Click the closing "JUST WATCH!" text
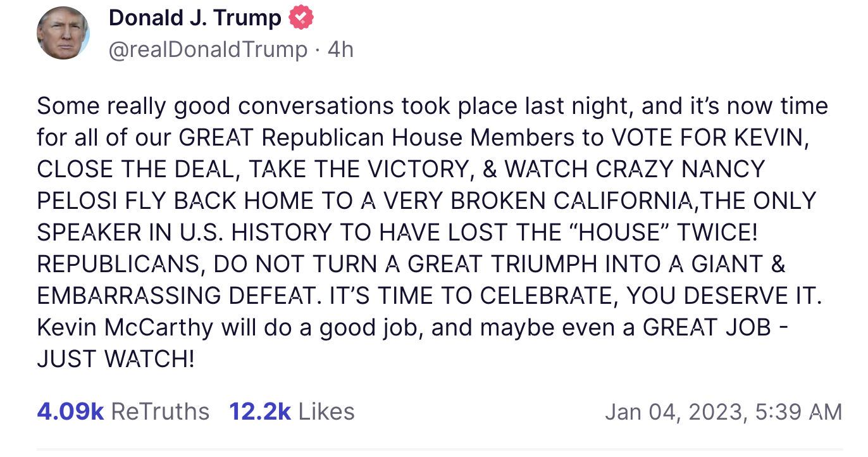This screenshot has height=457, width=868. [115, 359]
